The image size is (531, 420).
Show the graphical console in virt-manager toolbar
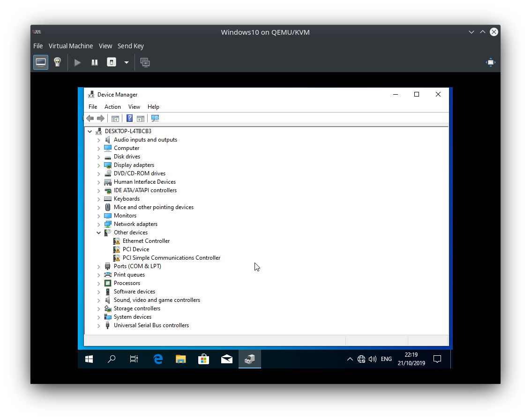tap(41, 62)
